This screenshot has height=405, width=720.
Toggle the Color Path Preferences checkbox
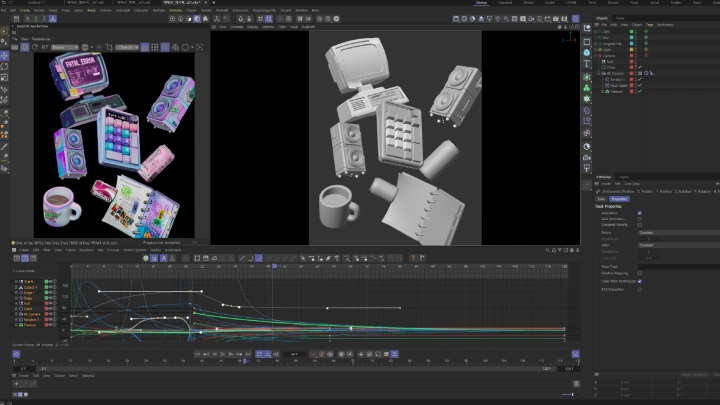click(x=640, y=281)
